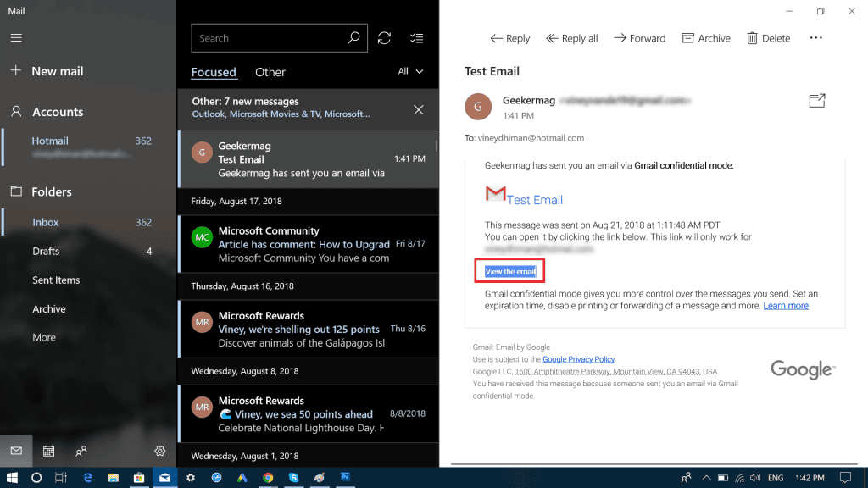Open the Windows Start menu
The image size is (868, 488).
(12, 478)
